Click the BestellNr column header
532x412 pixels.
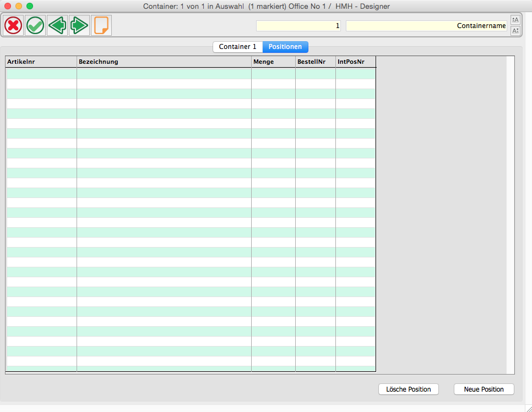coord(315,62)
